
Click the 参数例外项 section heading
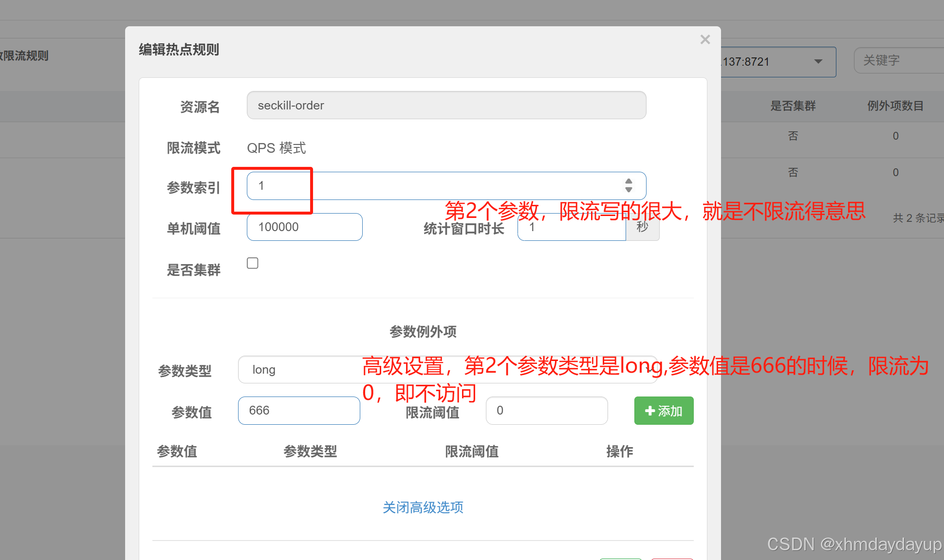423,332
